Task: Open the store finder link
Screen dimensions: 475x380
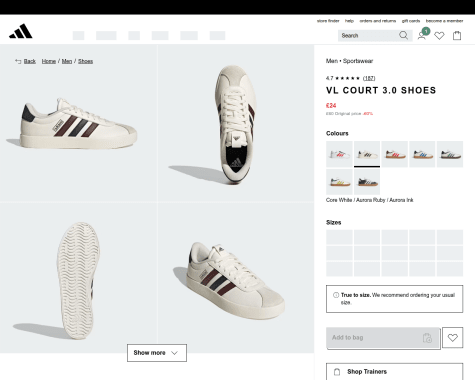Action: coord(328,21)
